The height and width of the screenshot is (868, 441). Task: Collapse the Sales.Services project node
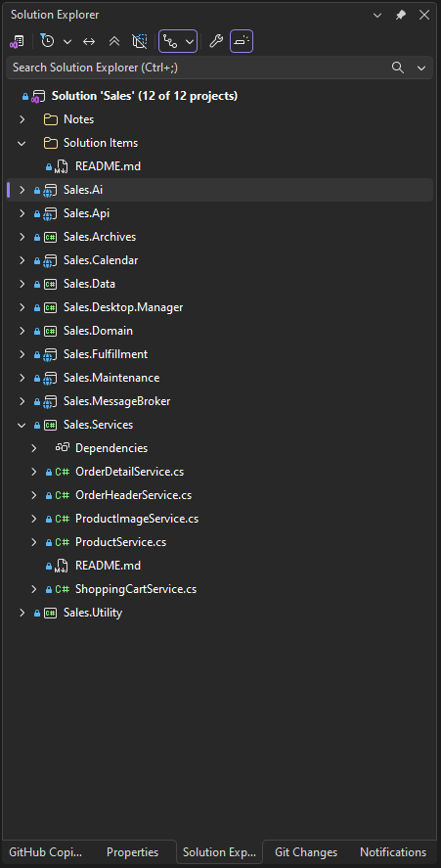[x=22, y=425]
